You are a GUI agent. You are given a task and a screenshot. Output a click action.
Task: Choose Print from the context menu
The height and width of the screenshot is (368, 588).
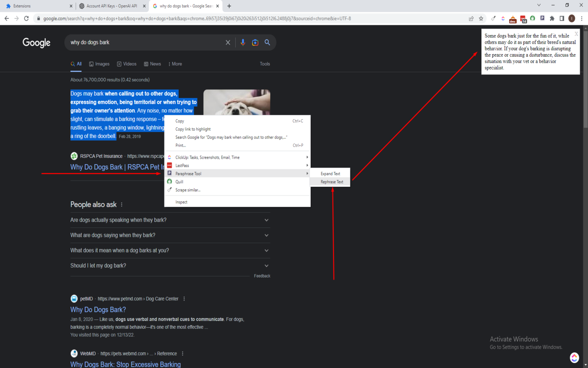[237, 145]
